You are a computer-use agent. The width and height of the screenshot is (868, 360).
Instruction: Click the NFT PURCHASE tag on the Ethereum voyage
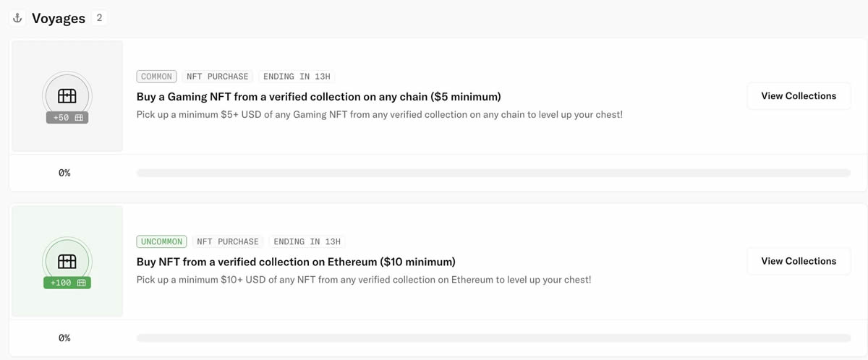(228, 241)
